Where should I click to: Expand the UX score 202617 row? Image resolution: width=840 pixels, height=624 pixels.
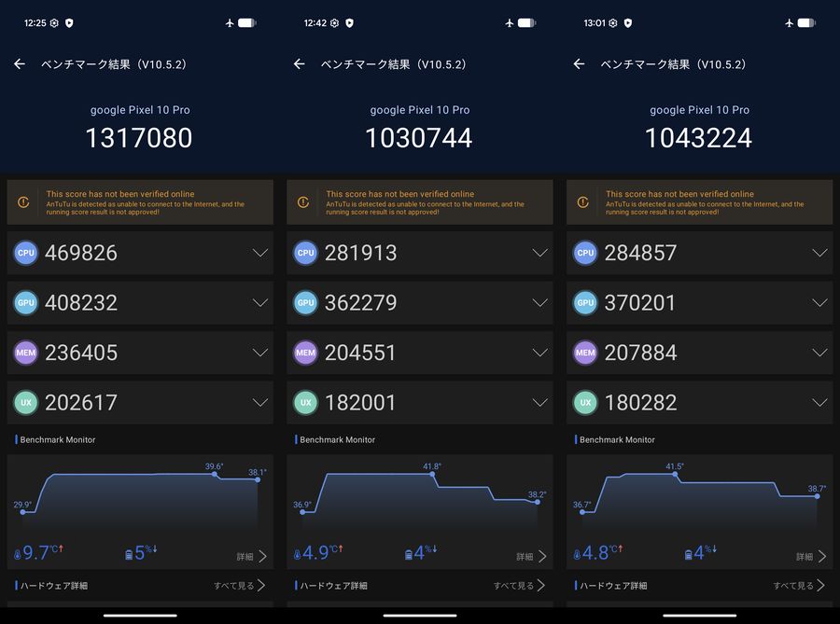pyautogui.click(x=260, y=402)
